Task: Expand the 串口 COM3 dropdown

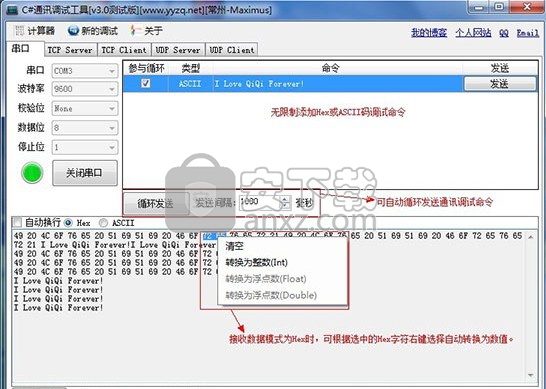Action: click(x=112, y=71)
